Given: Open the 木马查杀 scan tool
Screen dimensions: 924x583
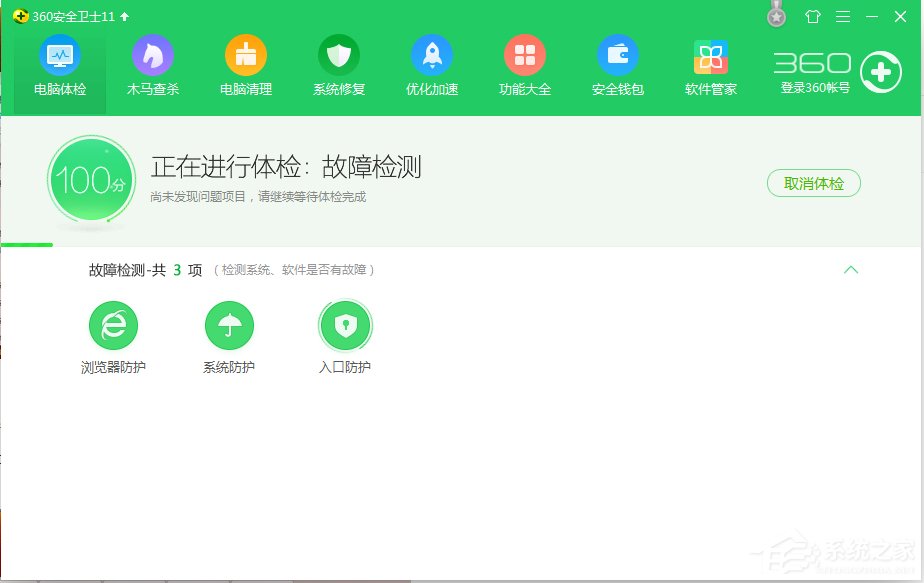Looking at the screenshot, I should tap(152, 65).
